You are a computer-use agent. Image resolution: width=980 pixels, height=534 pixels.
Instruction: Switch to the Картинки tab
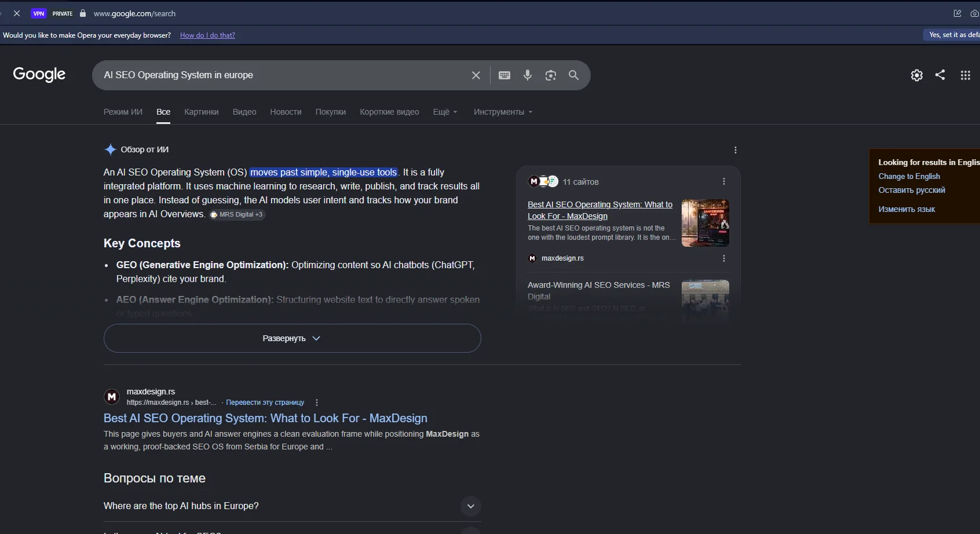(202, 112)
